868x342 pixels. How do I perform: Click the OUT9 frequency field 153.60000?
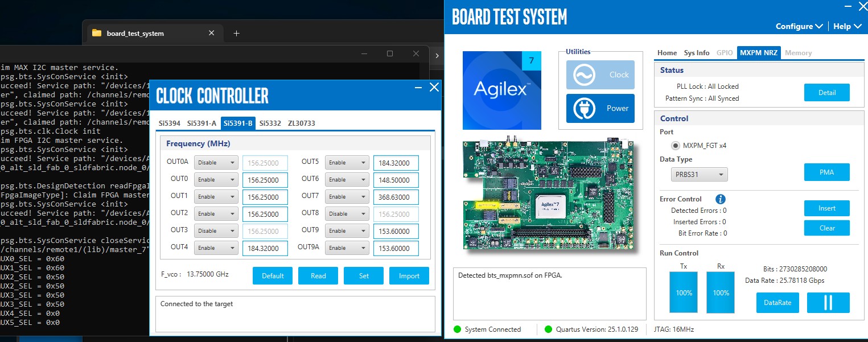point(396,232)
